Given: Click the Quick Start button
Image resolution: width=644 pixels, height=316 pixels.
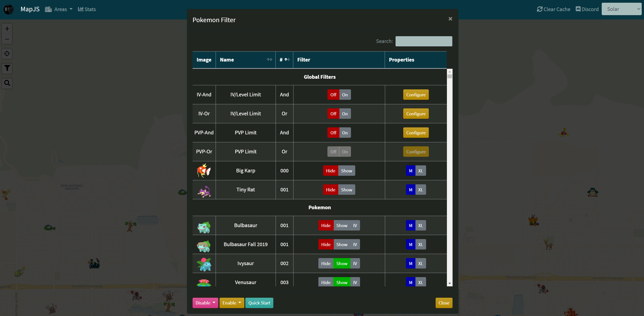Looking at the screenshot, I should (259, 303).
